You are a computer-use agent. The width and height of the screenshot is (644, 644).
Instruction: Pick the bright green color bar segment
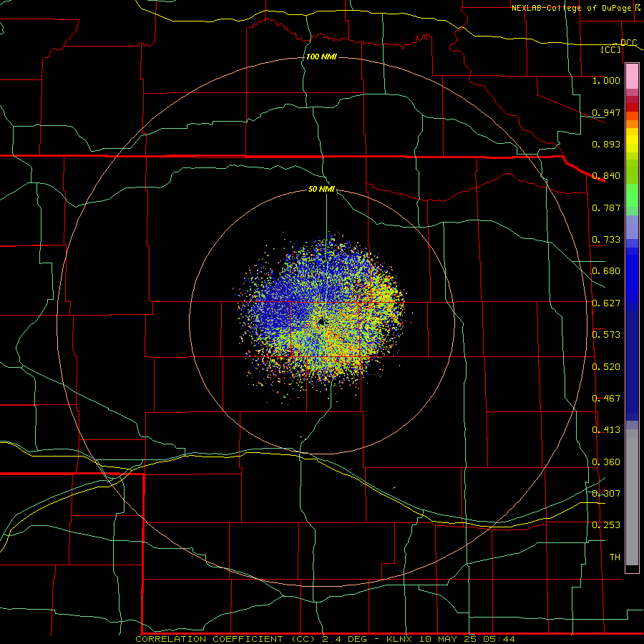click(x=632, y=195)
